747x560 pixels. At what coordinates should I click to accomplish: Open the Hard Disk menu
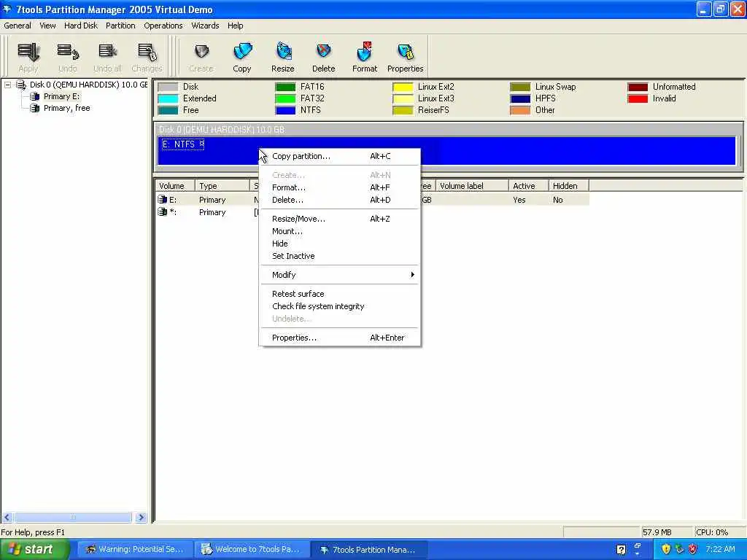pyautogui.click(x=81, y=26)
